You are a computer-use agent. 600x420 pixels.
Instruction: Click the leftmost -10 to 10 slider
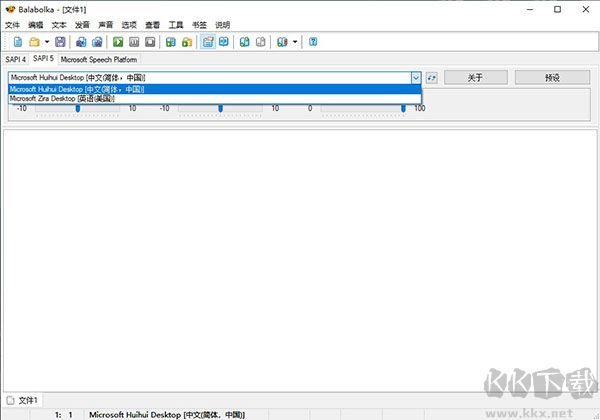pos(77,109)
